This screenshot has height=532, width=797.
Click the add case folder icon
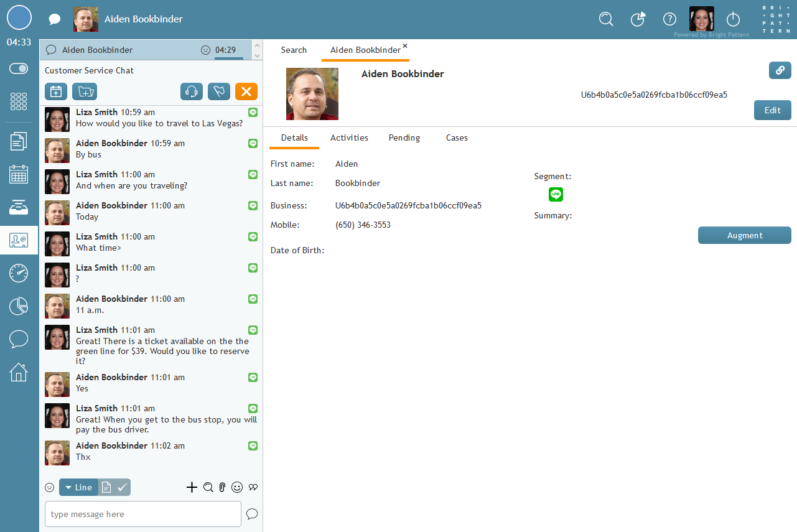click(x=84, y=91)
